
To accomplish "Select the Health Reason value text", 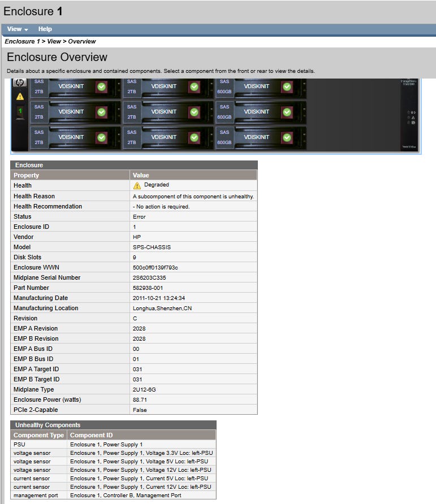I will click(193, 197).
